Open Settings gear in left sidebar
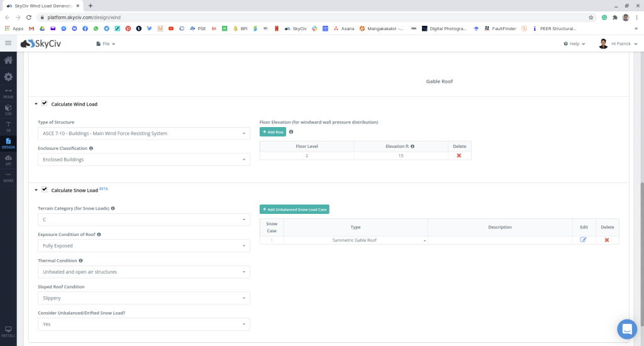The width and height of the screenshot is (644, 346). coord(8,77)
